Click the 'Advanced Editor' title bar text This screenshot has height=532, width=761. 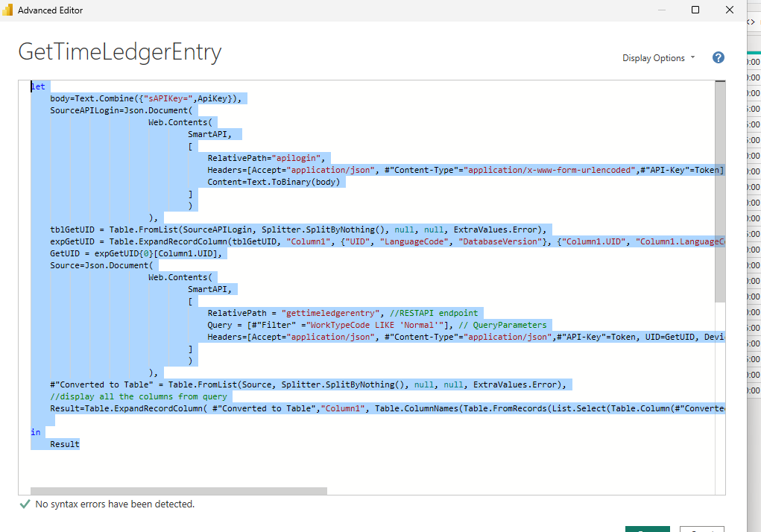51,10
